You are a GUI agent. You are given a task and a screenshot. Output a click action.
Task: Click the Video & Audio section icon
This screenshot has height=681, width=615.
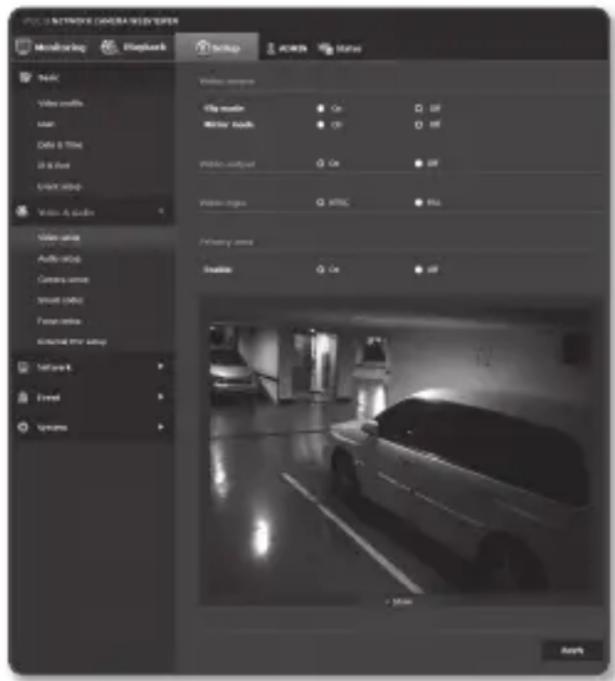tap(23, 212)
